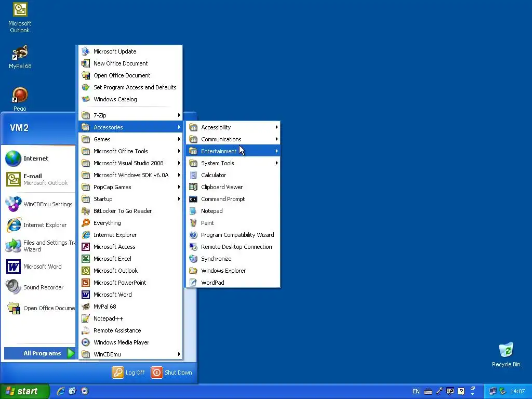This screenshot has height=399, width=532.
Task: Open Microsoft Excel
Action: pyautogui.click(x=130, y=259)
